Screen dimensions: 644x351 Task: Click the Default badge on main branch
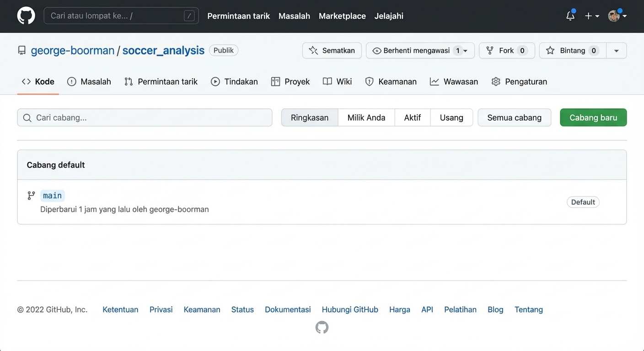click(x=583, y=202)
